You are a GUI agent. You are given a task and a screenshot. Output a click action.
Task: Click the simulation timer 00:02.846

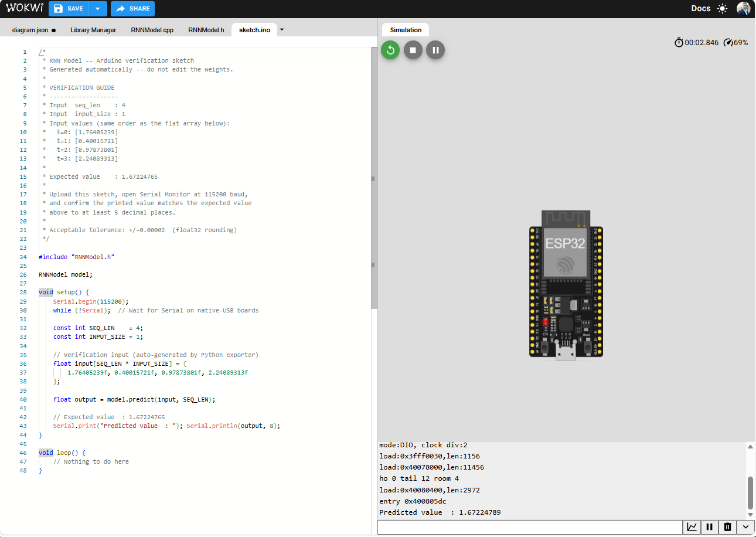tap(696, 43)
